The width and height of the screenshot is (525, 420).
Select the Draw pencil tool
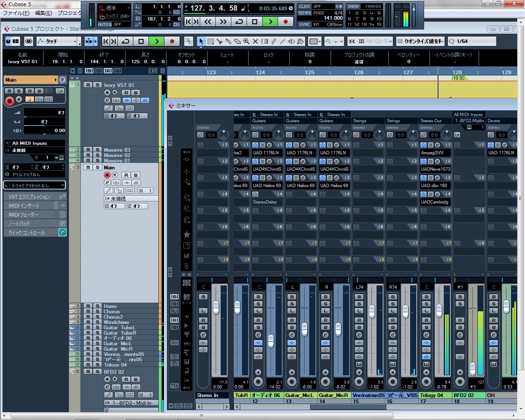[274, 41]
